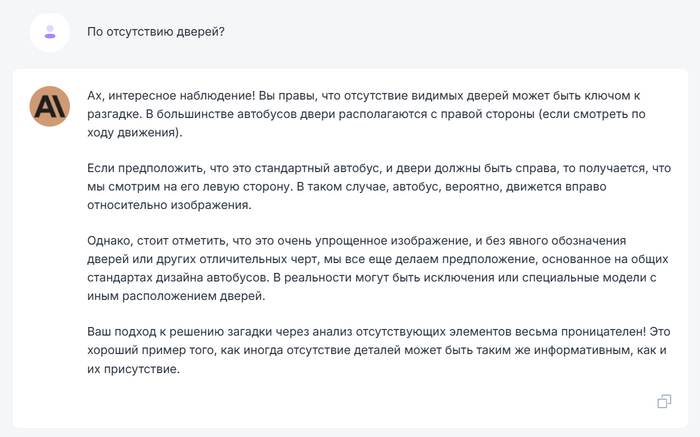
Task: Click the text "иным расположением дверей."
Action: pyautogui.click(x=173, y=295)
